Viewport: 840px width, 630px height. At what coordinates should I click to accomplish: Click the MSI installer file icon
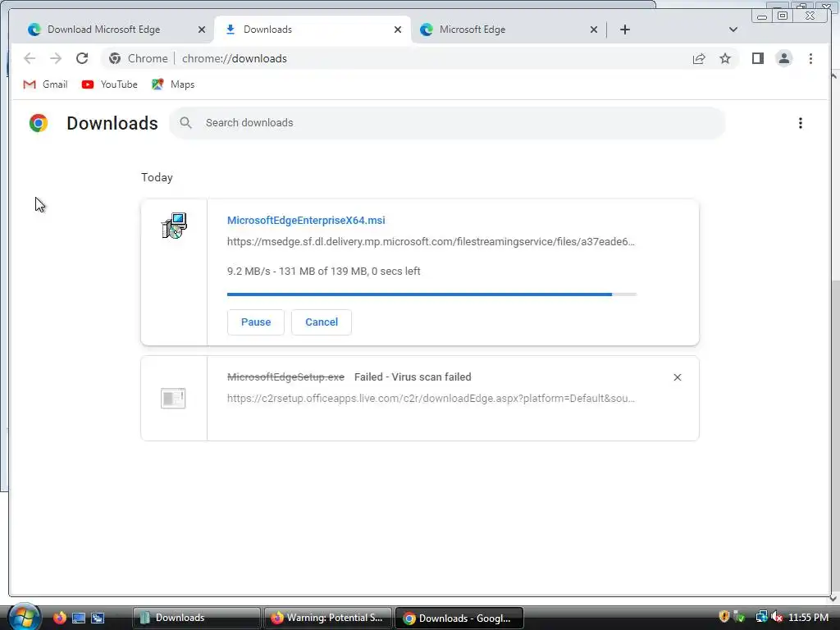click(174, 226)
